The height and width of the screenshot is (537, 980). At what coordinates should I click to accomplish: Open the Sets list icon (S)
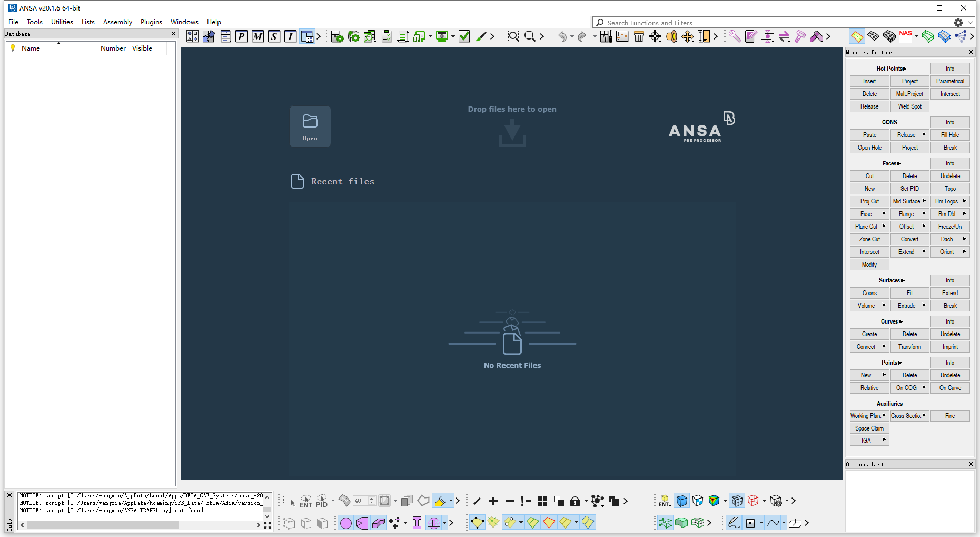(x=274, y=36)
